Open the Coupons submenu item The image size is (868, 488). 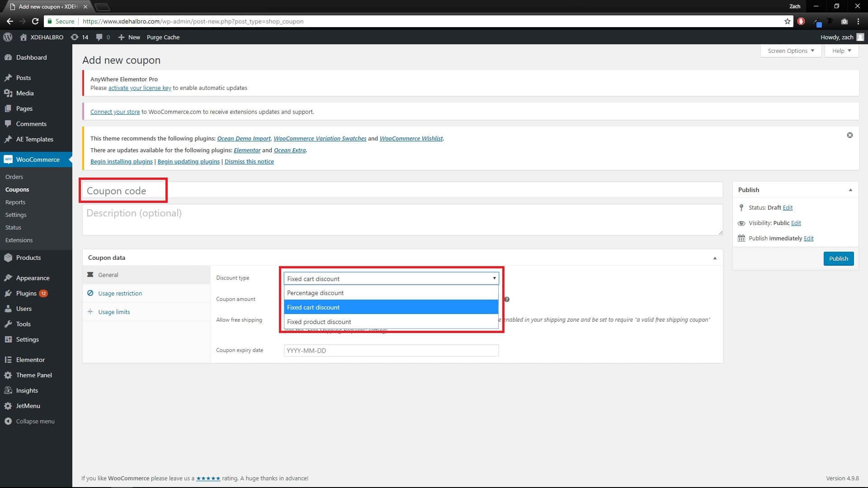(x=17, y=189)
